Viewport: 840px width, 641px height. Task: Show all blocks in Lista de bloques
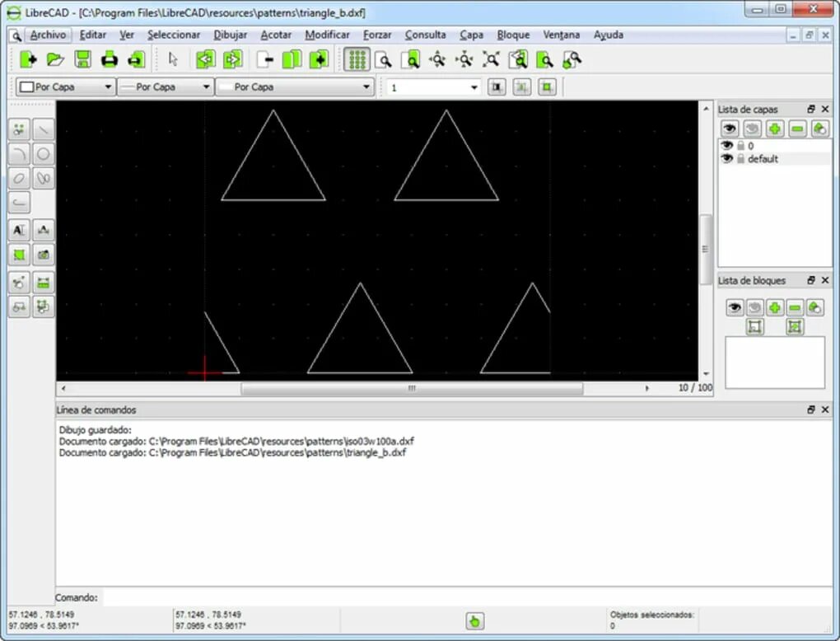[x=735, y=307]
